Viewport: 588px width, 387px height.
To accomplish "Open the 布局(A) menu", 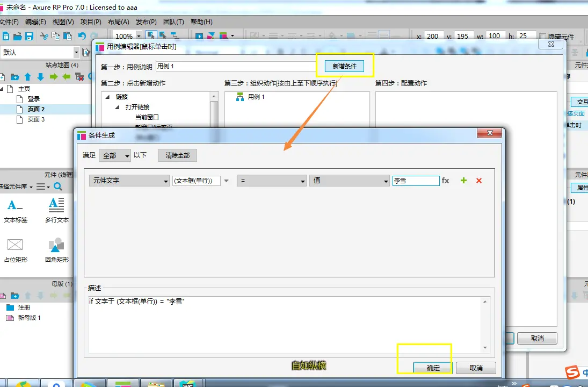I will coord(119,22).
